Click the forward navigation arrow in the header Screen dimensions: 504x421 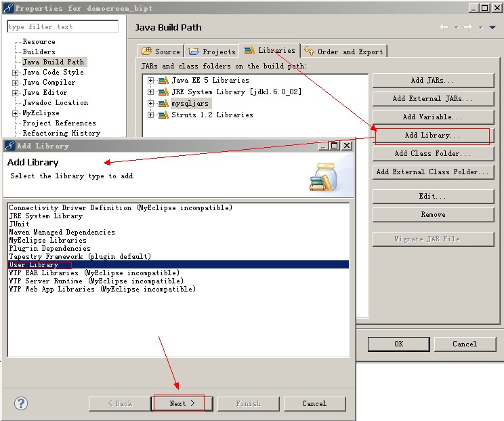[x=468, y=27]
